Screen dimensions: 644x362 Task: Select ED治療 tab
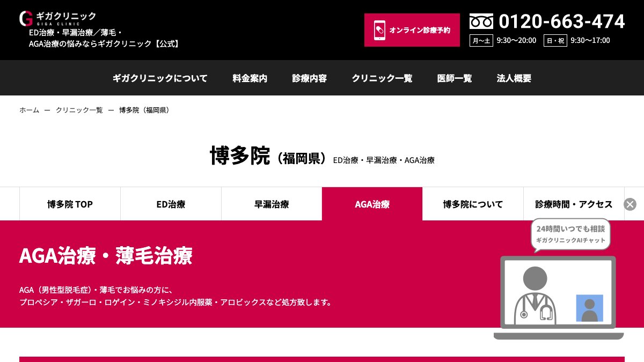pyautogui.click(x=171, y=204)
